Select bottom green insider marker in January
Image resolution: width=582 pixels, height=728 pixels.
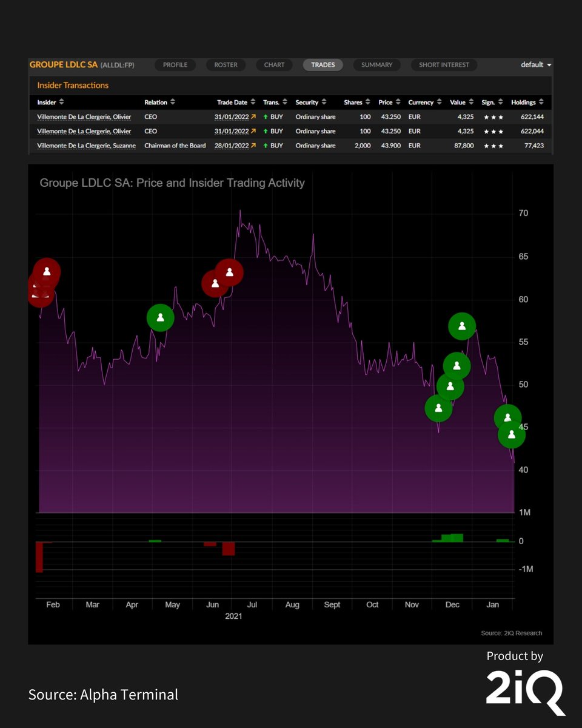(511, 434)
